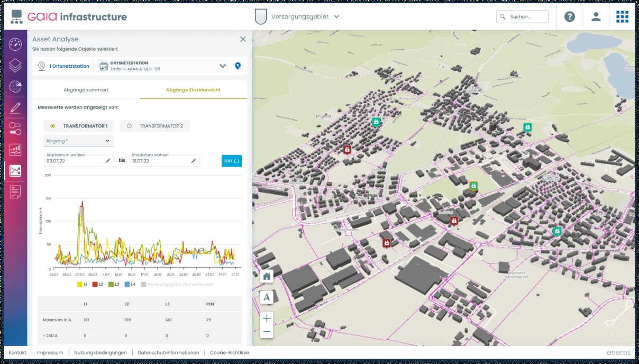Open the Versorgungsgebiet dropdown
This screenshot has height=364, width=639.
point(337,16)
